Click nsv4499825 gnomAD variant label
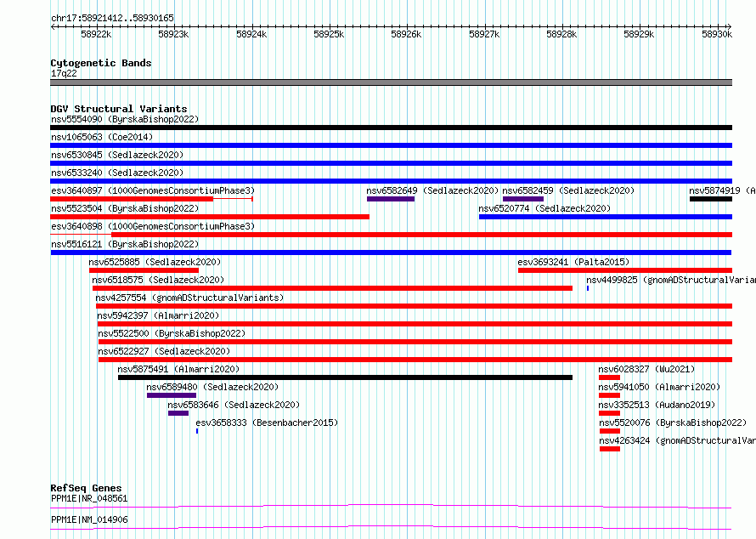Screen dimensions: 756x539 671,280
